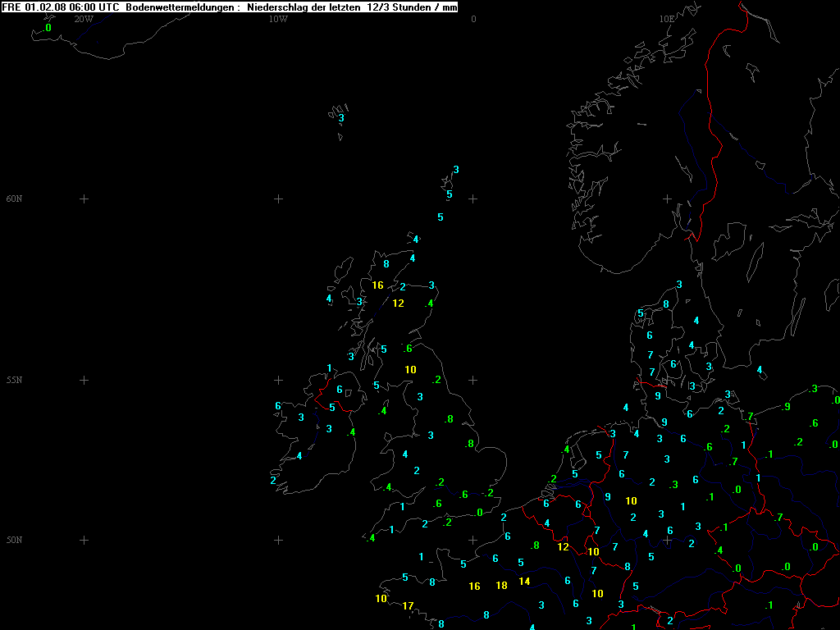
Task: Click the 50N latitude label
Action: pos(15,541)
